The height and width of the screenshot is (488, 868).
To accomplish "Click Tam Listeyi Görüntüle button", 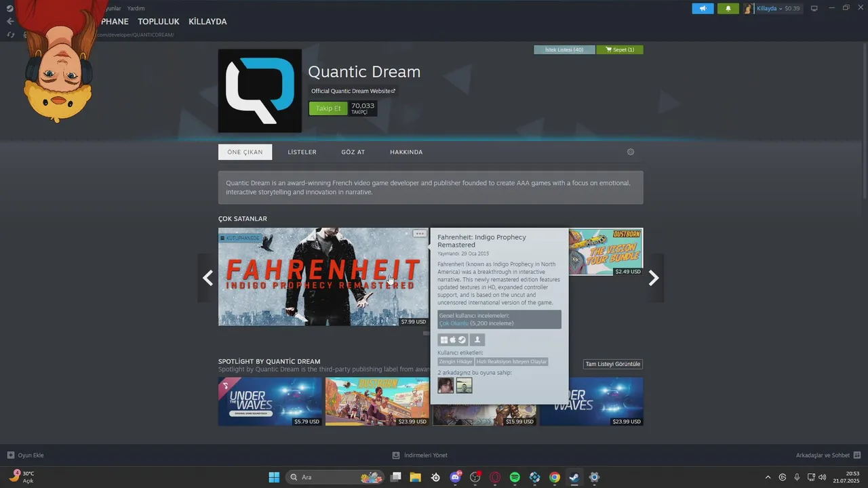I will [x=613, y=364].
